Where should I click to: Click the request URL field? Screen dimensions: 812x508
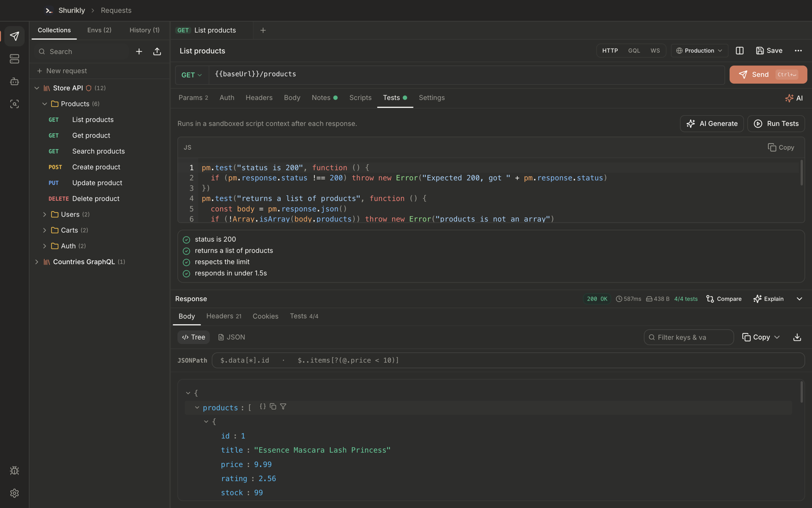[467, 75]
